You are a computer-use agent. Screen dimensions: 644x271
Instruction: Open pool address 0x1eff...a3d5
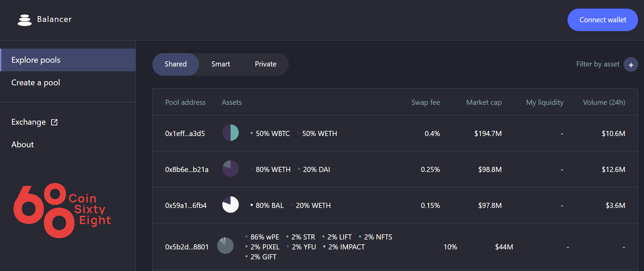coord(185,134)
